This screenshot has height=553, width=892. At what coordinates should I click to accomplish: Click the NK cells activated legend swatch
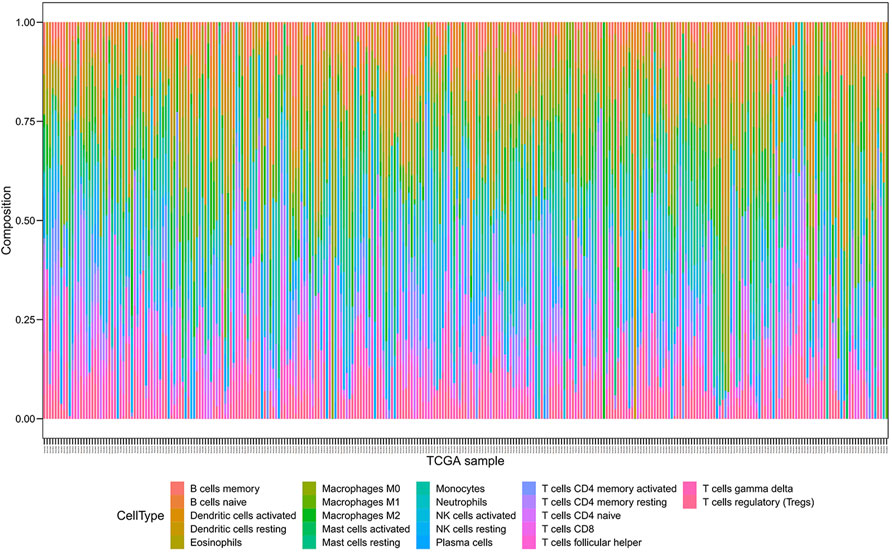(423, 515)
